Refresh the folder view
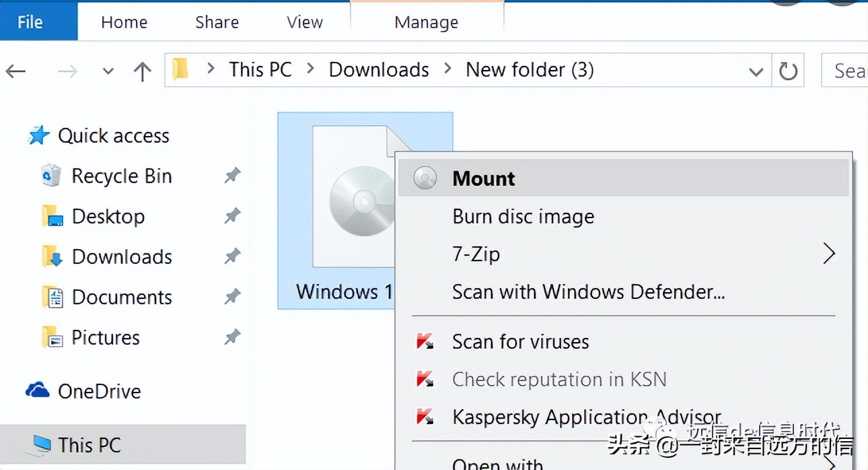Screen dimensions: 868x470 (787, 70)
